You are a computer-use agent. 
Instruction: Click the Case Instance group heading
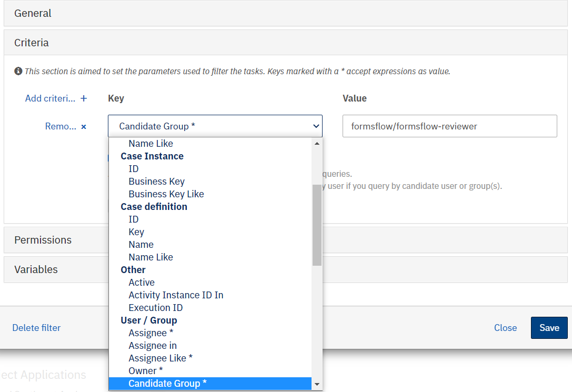click(x=152, y=156)
